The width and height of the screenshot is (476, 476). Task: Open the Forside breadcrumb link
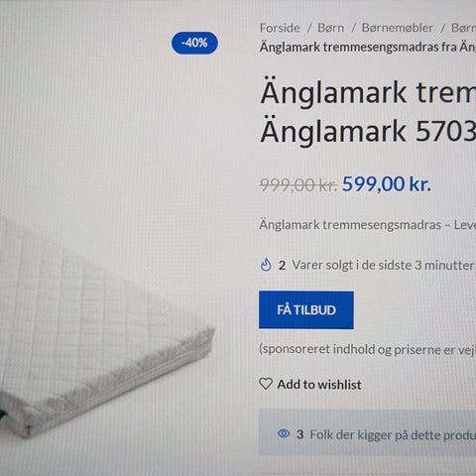click(280, 28)
